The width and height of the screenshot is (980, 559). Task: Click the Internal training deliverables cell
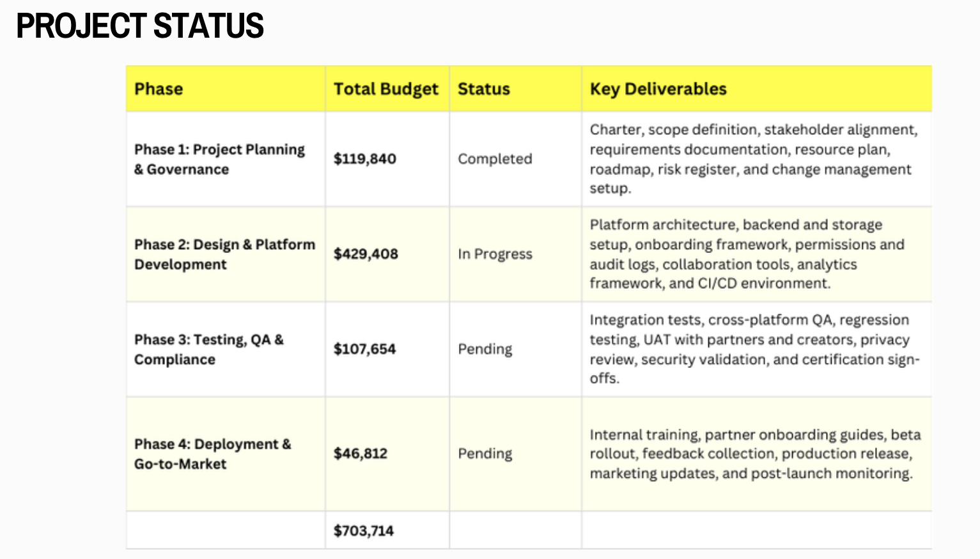pyautogui.click(x=754, y=454)
